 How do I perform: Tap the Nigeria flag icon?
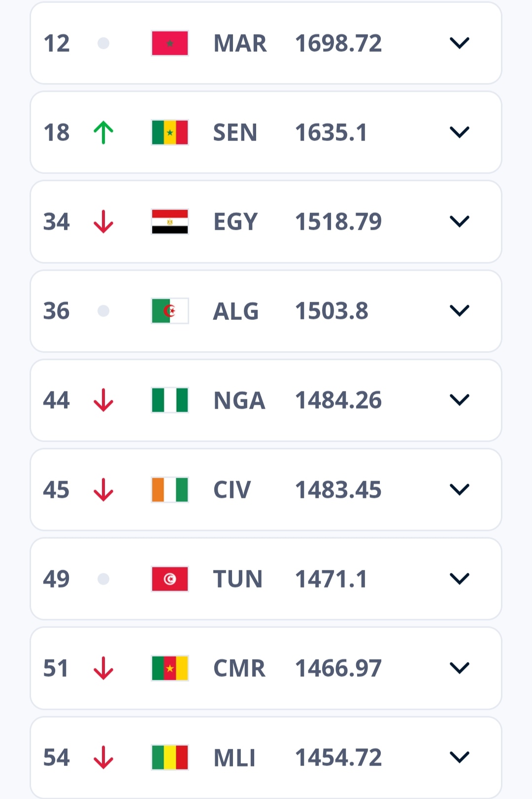(170, 400)
